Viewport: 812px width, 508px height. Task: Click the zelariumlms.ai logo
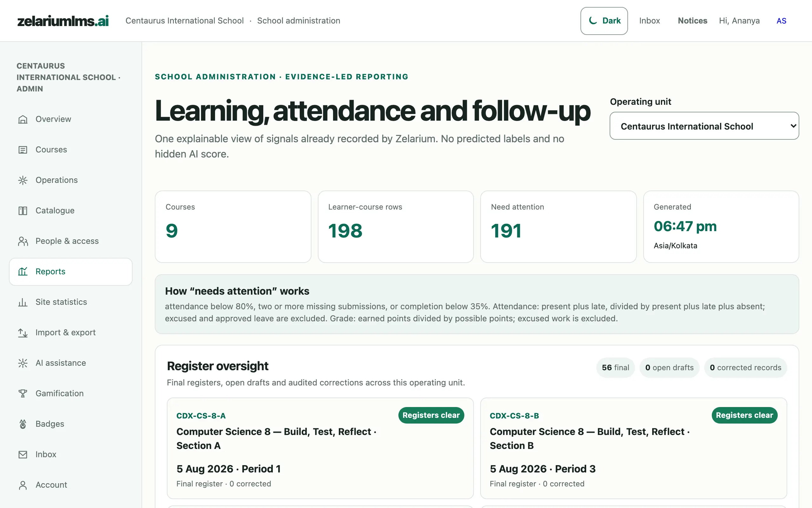63,21
